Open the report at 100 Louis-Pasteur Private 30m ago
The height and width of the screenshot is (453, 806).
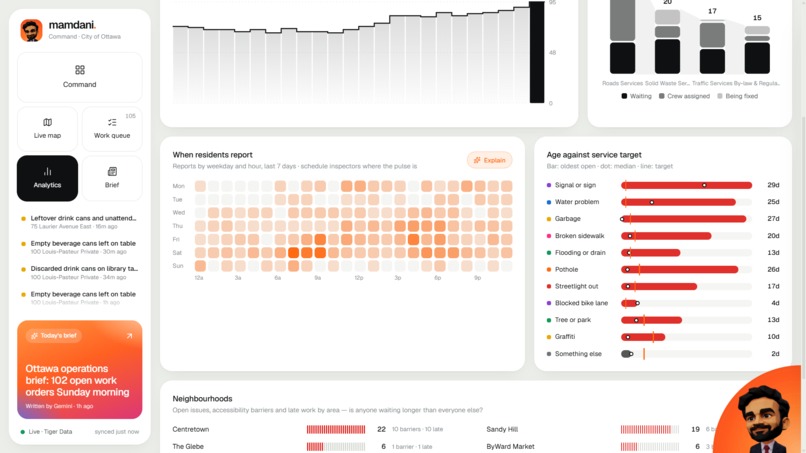pyautogui.click(x=80, y=247)
